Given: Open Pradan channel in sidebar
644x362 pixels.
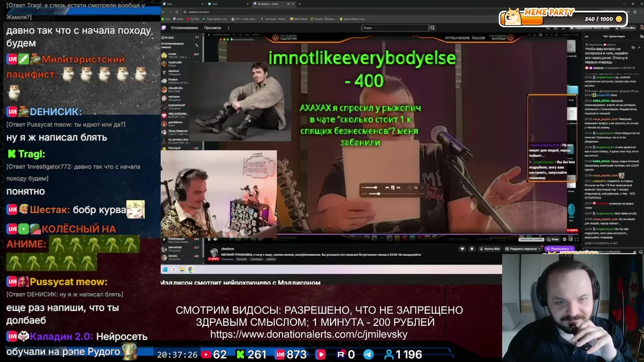Looking at the screenshot, I should click(x=181, y=80).
